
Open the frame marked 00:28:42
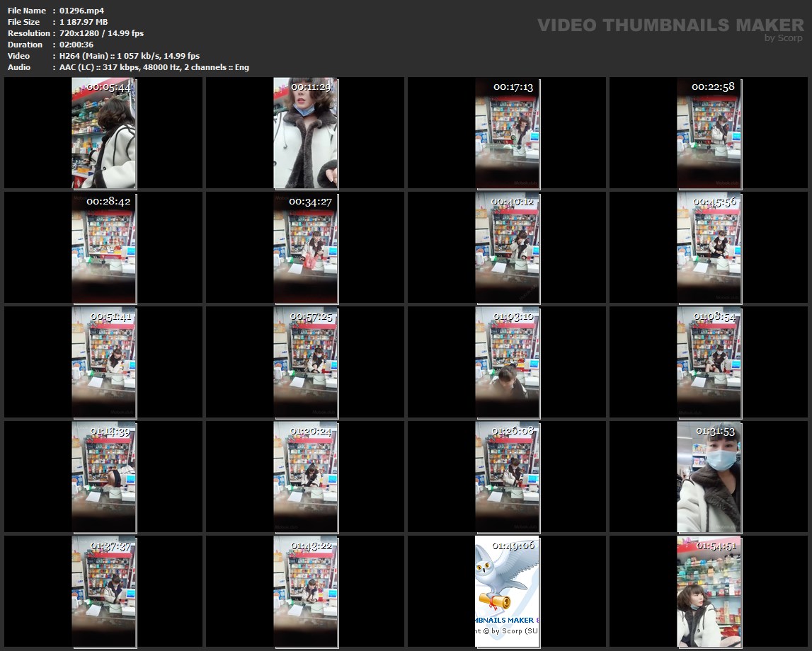(x=104, y=248)
